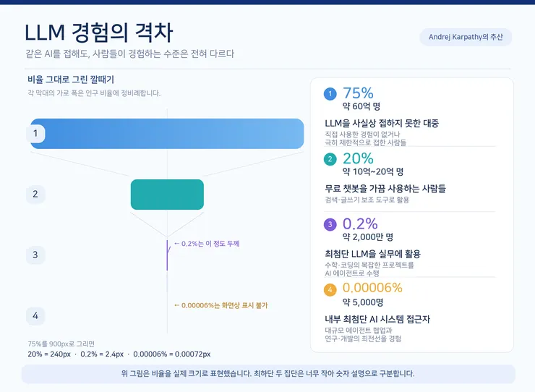Click the heading '최첨단 LLM을 실무에 활용'
Screen dimensions: 535x392
click(372, 254)
